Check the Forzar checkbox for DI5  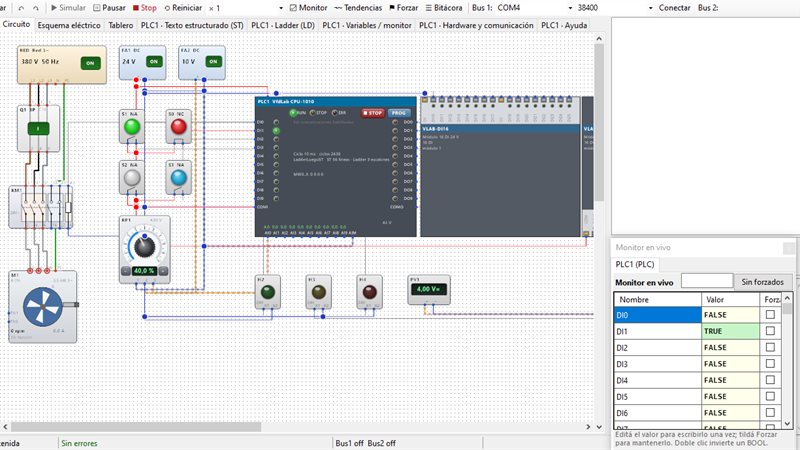click(770, 396)
